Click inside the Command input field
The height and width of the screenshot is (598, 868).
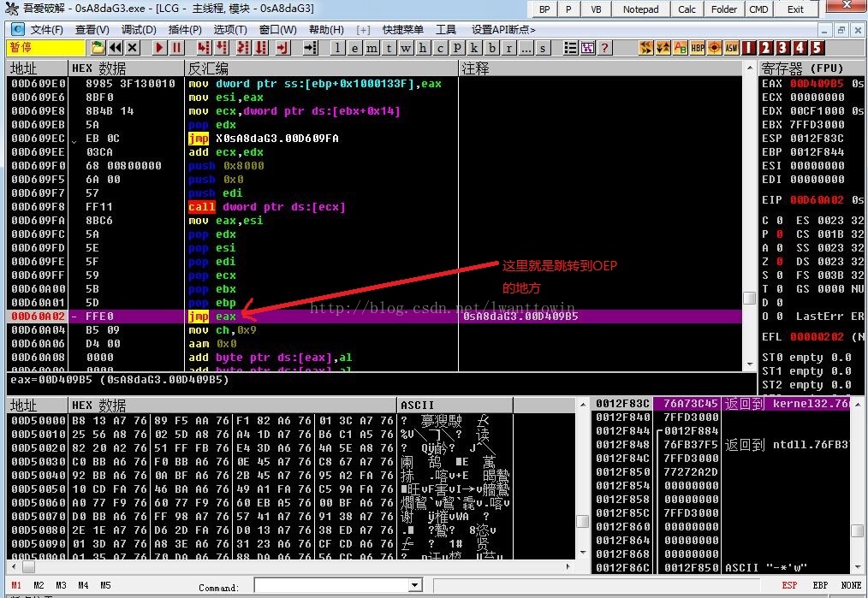(x=331, y=585)
